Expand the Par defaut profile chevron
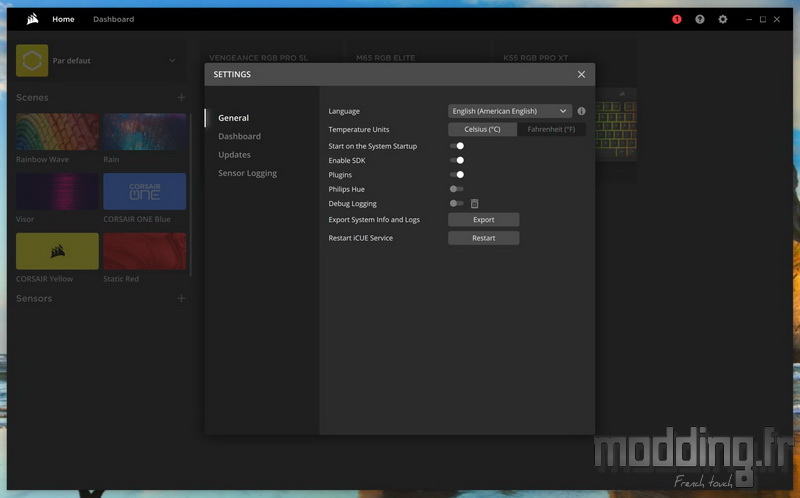 point(172,60)
